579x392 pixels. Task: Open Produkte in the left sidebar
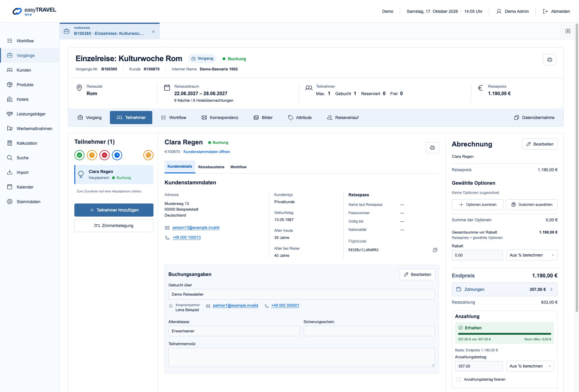[x=30, y=85]
